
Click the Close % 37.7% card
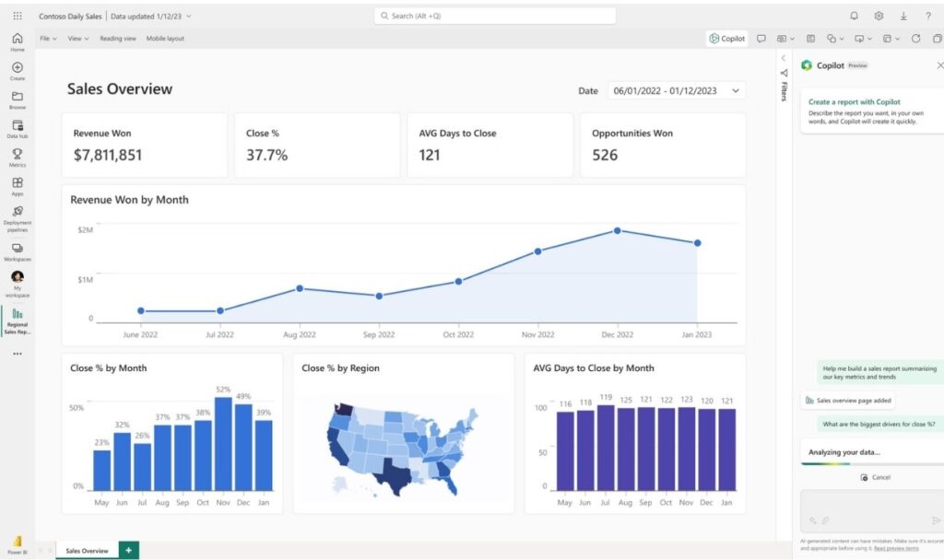point(317,145)
